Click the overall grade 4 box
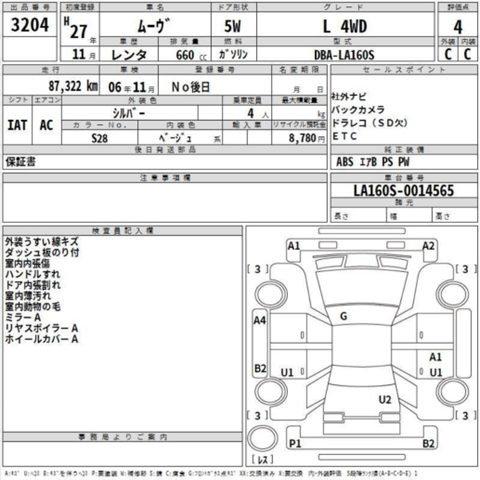Screen dimensions: 480x480 pos(458,27)
